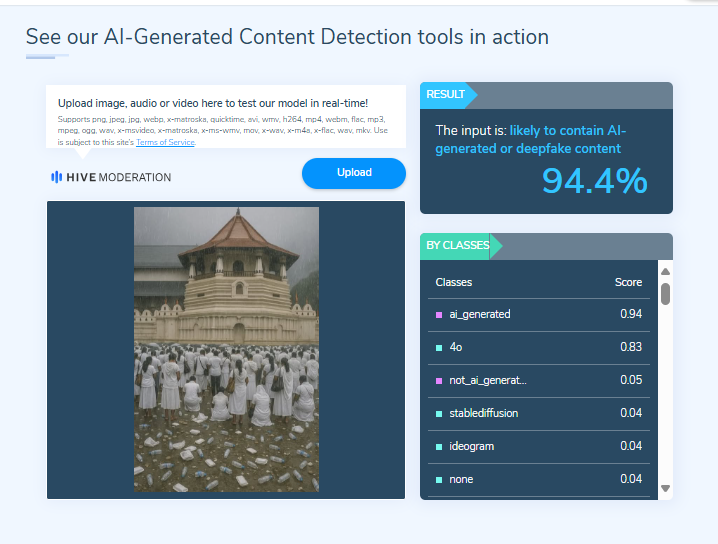Click the teal swatch beside stablediffusion
Image resolution: width=718 pixels, height=544 pixels.
[x=439, y=414]
